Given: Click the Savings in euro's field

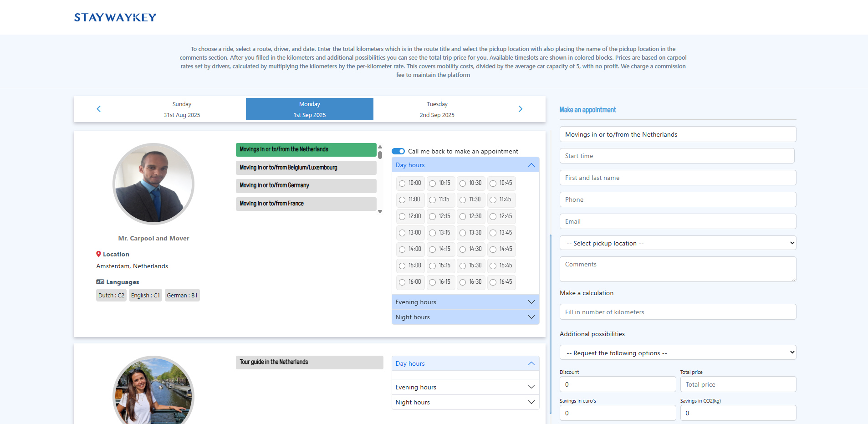Looking at the screenshot, I should (x=618, y=413).
